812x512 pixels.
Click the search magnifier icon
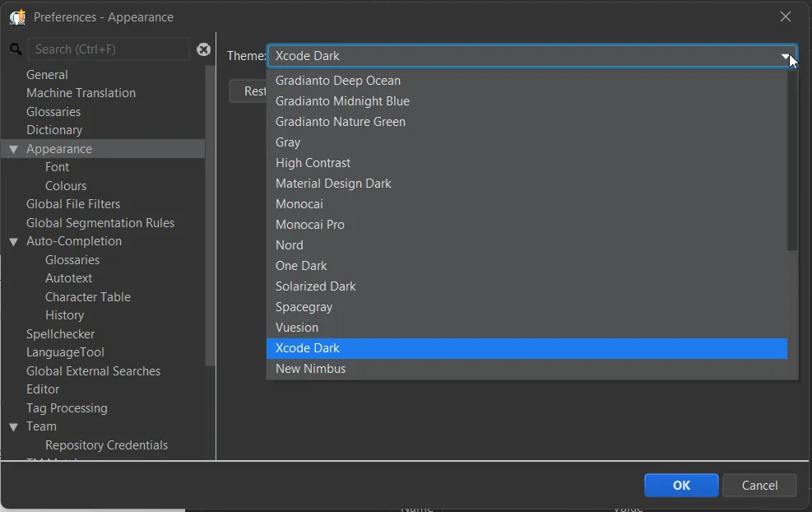14,49
